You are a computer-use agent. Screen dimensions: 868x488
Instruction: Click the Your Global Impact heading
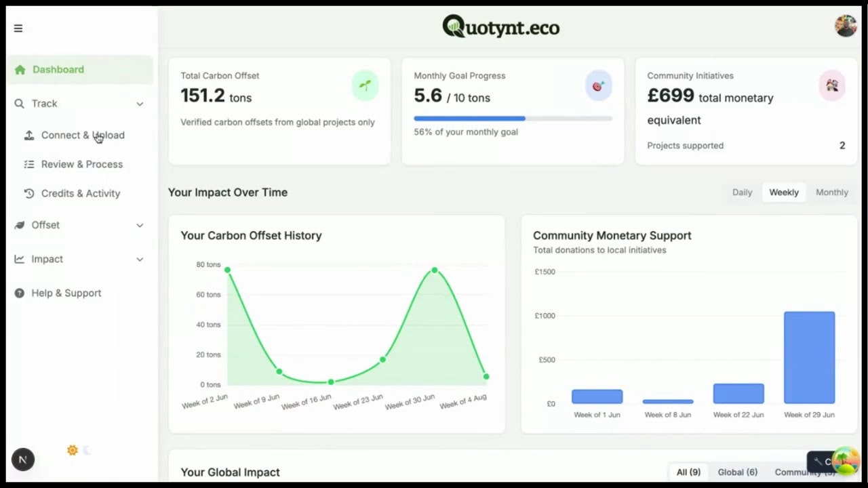point(230,472)
